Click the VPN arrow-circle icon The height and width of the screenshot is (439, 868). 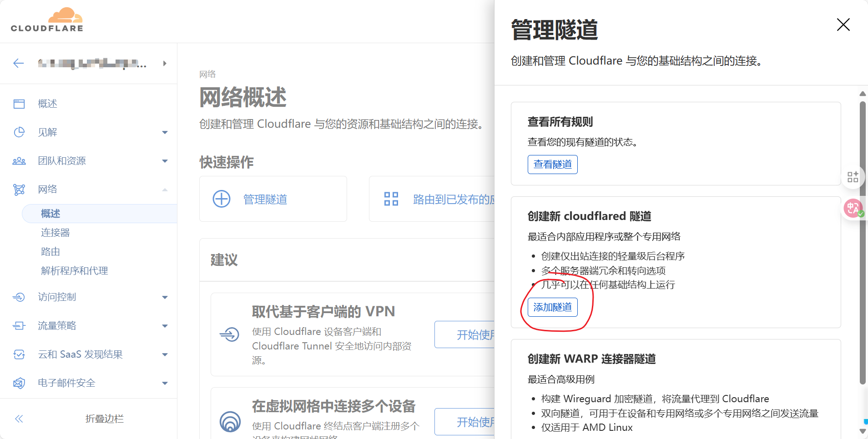pos(229,335)
